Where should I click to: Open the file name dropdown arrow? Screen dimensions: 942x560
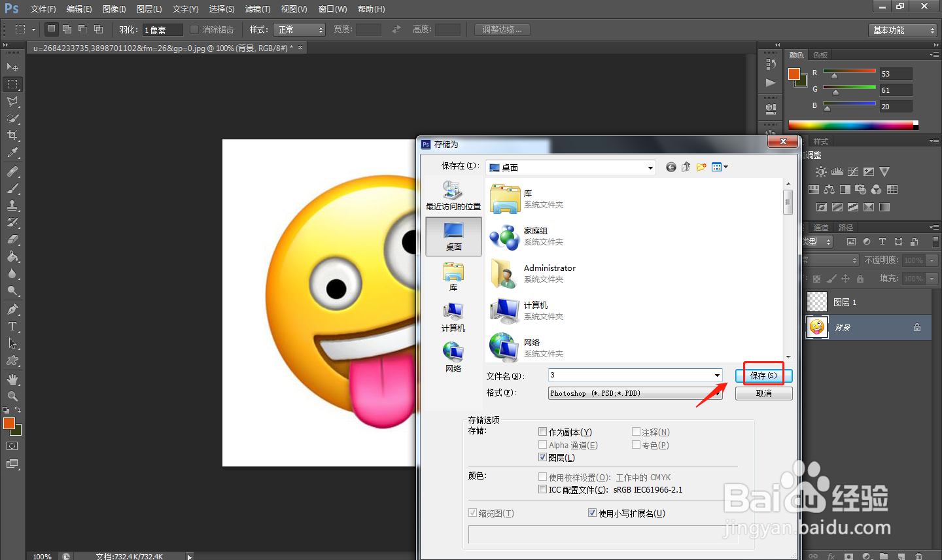pos(717,376)
